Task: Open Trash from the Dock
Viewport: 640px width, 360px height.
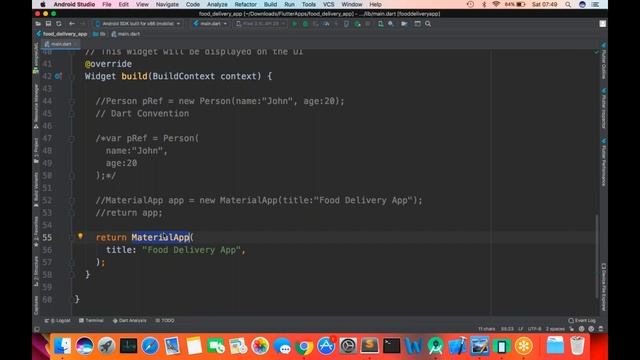Action: click(x=577, y=346)
